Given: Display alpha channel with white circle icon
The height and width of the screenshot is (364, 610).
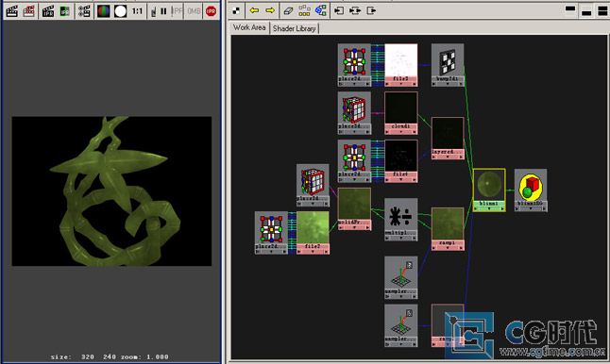Looking at the screenshot, I should coord(120,11).
